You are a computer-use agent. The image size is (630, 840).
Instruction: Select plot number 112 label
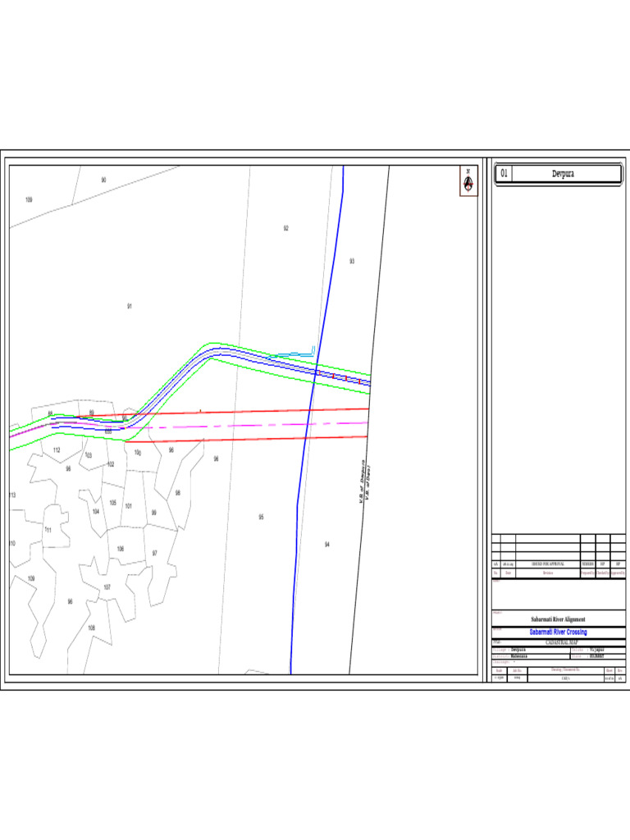pos(57,450)
